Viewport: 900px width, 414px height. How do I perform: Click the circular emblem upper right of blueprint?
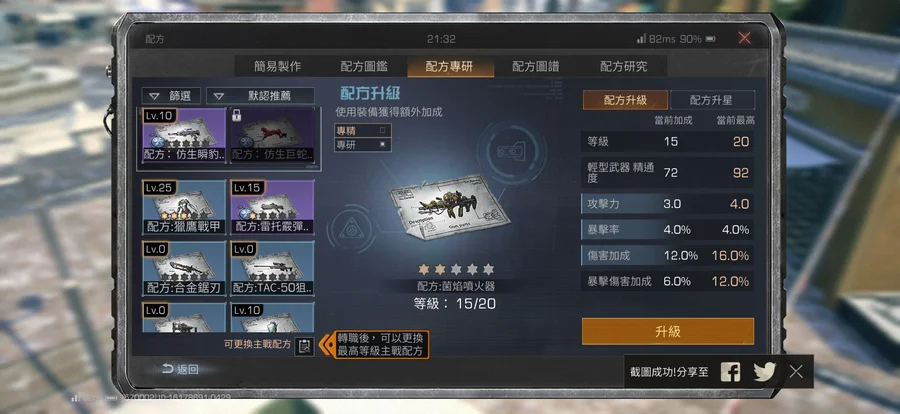pyautogui.click(x=510, y=152)
